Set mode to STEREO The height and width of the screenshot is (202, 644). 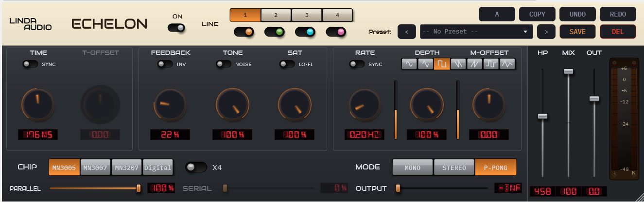tap(454, 168)
